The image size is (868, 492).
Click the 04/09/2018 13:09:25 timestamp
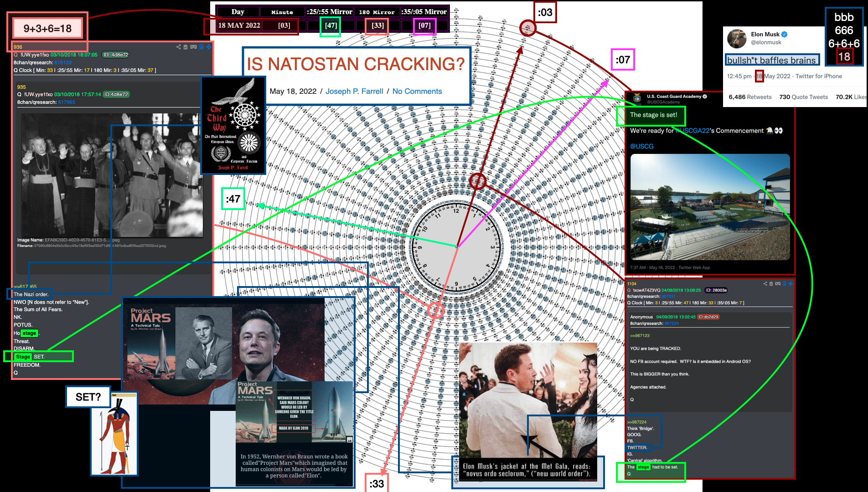(681, 290)
